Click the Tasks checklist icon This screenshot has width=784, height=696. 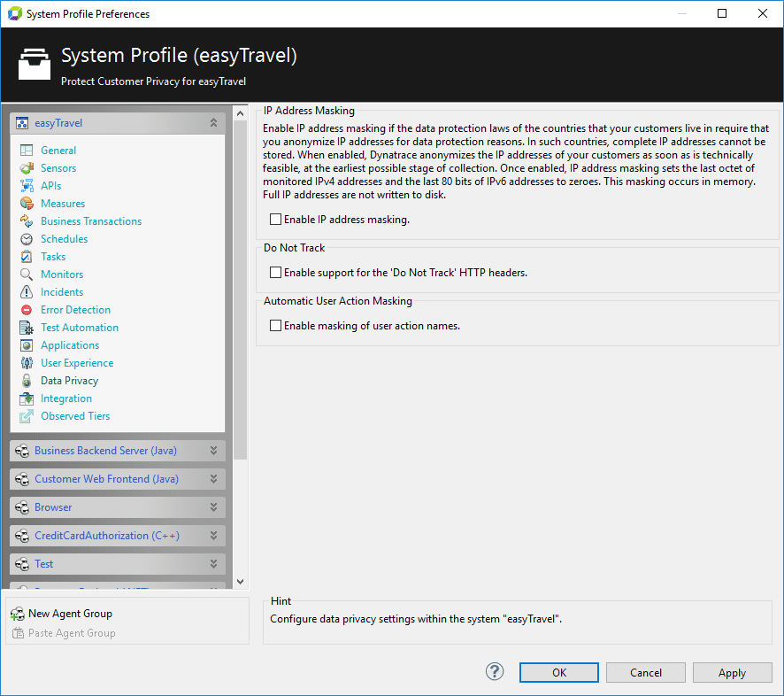[x=27, y=257]
